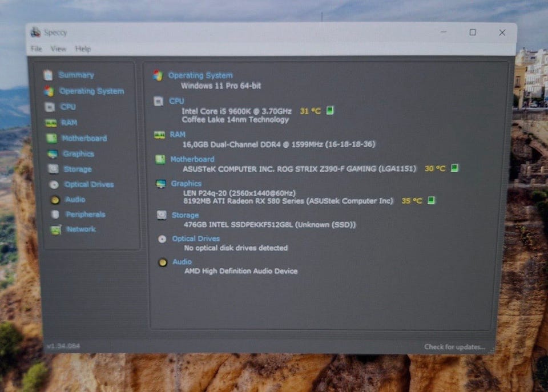Click the Optical Drives icon in the summary panel
548x392 pixels.
(162, 239)
